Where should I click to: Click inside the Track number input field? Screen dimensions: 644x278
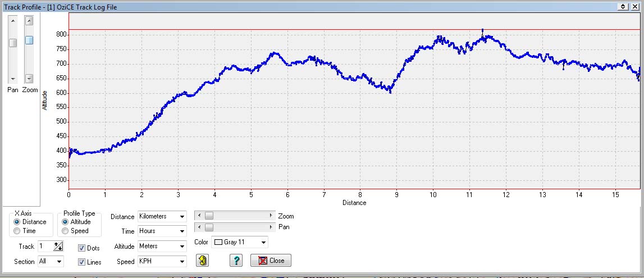(44, 247)
